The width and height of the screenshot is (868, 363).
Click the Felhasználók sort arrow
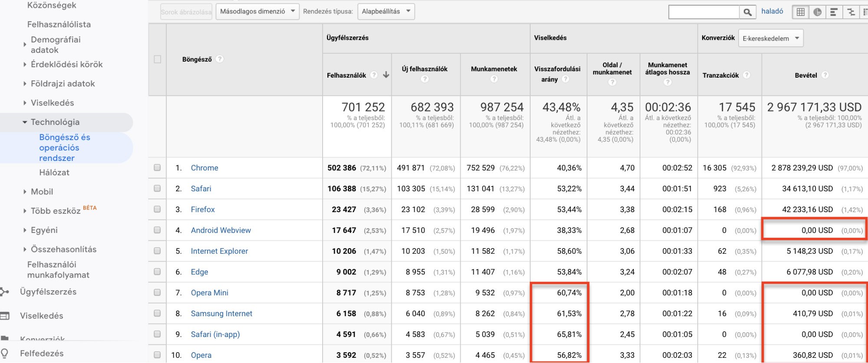386,75
